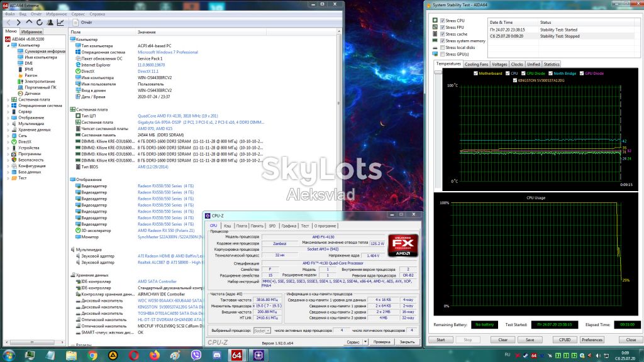Switch to AIDA64 taskbar button
Image resolution: width=644 pixels, height=362 pixels.
coord(237,355)
